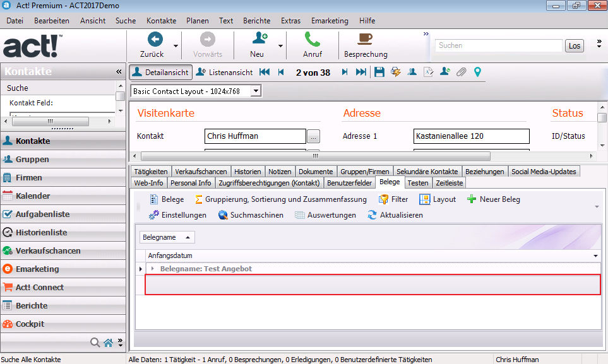This screenshot has width=608, height=364.
Task: Switch to the Tätigkeiten tab
Action: 151,172
